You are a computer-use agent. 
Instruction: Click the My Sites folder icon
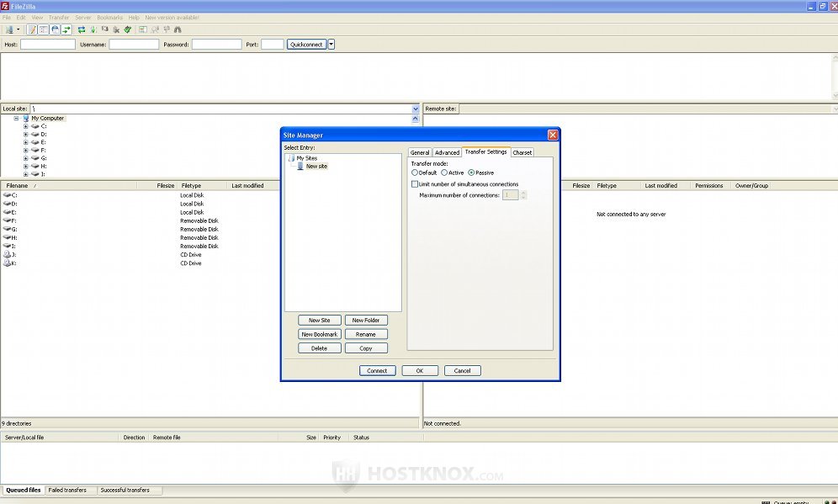[x=291, y=158]
